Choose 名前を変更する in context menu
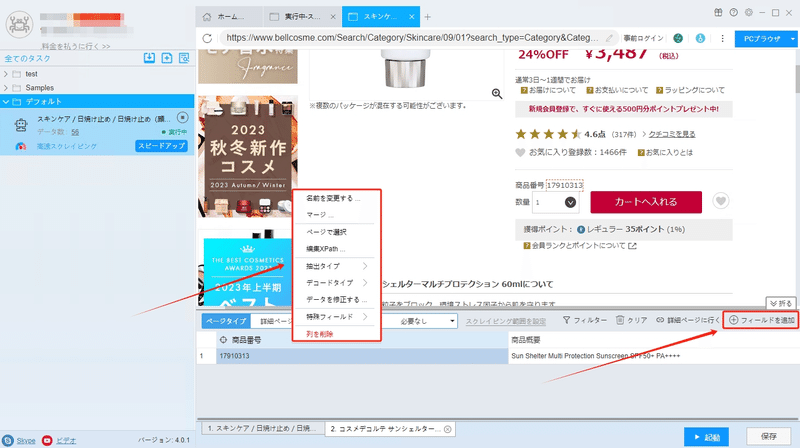The height and width of the screenshot is (448, 800). (x=332, y=198)
